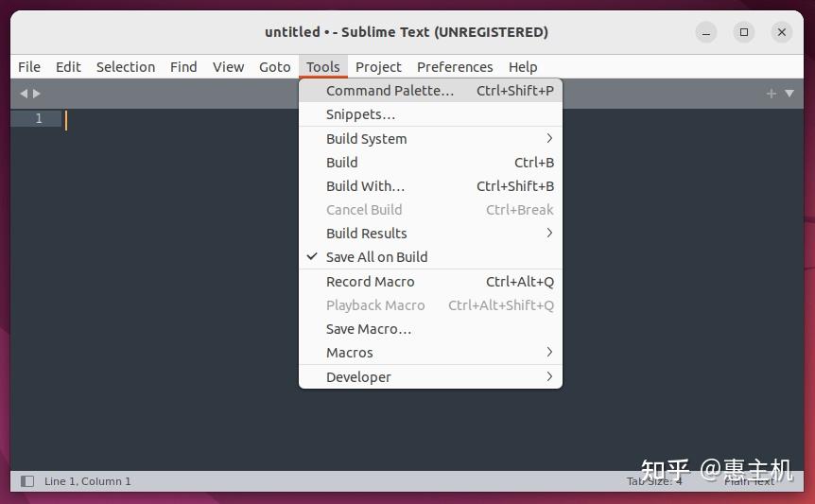
Task: Toggle Save All on Build option
Action: coord(430,257)
